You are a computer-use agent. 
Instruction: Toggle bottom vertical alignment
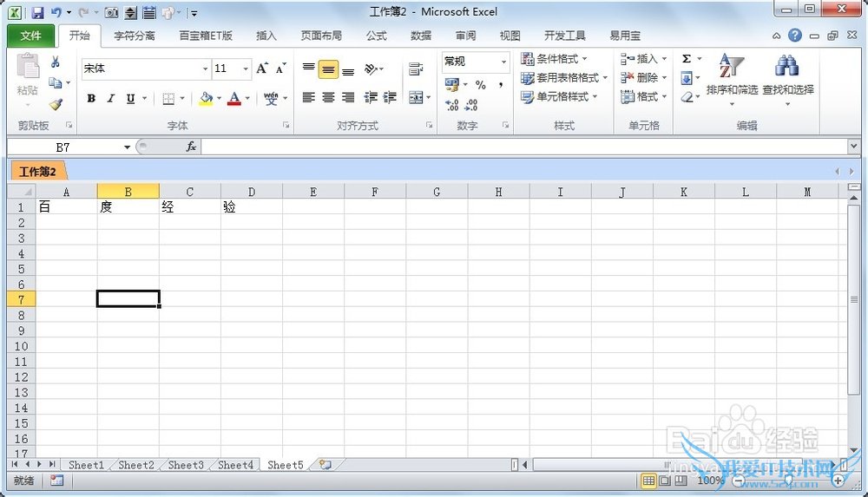pyautogui.click(x=348, y=69)
